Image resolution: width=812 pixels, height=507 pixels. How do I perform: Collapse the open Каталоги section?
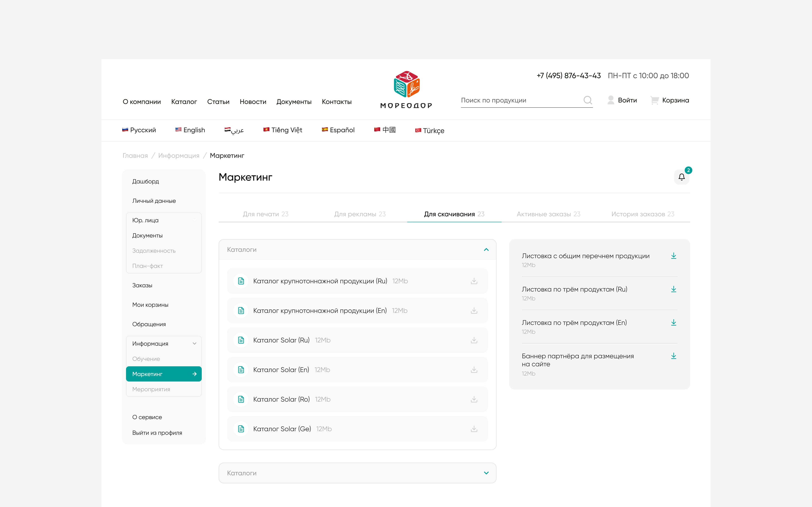[x=486, y=249]
